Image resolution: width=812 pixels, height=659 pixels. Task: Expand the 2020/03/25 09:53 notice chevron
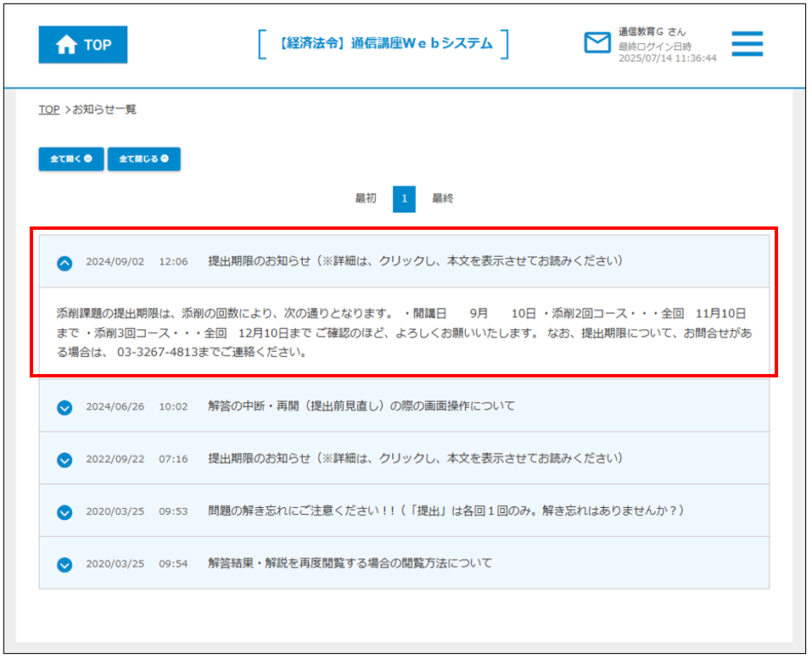click(x=64, y=512)
